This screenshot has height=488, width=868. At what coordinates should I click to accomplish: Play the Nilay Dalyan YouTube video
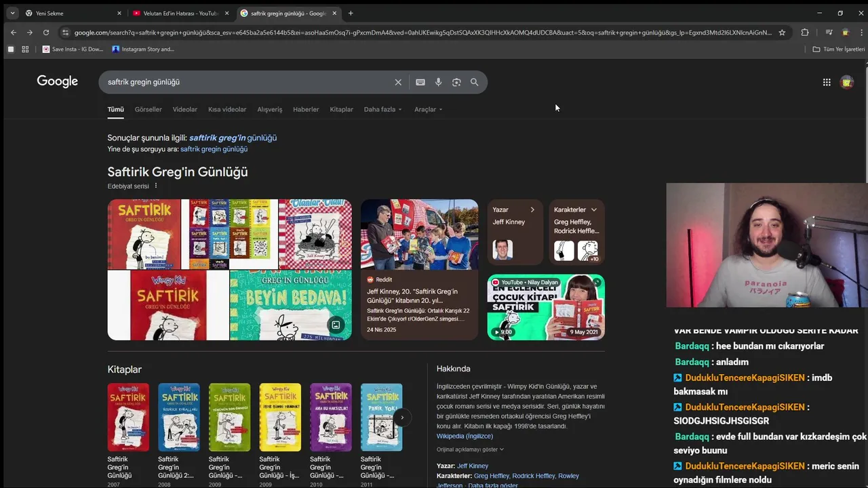click(x=546, y=307)
